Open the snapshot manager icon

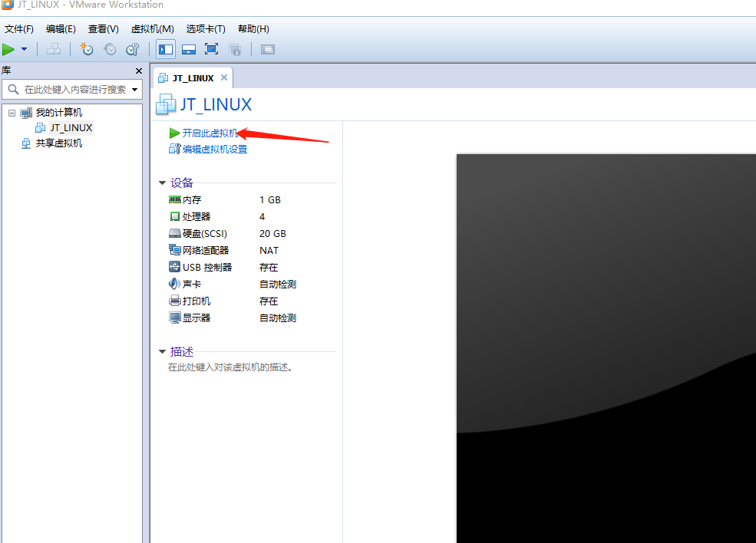[x=133, y=49]
